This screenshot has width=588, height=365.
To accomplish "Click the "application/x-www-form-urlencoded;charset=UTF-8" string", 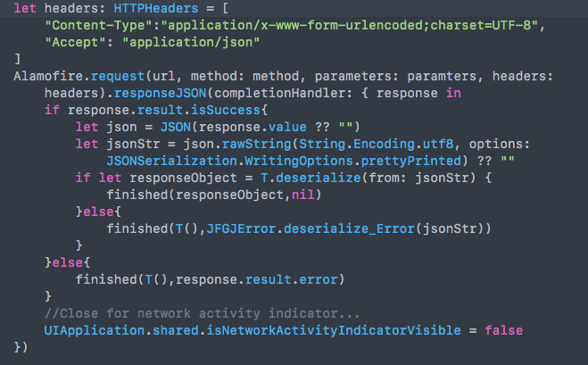I will coord(350,25).
